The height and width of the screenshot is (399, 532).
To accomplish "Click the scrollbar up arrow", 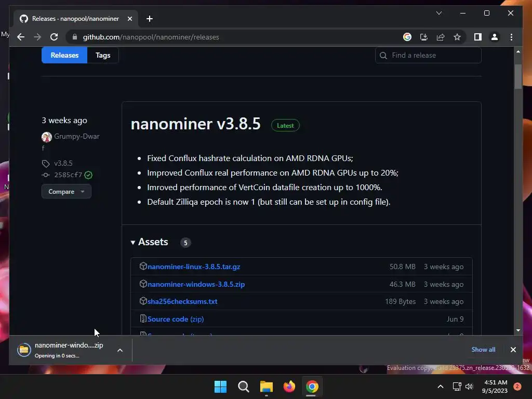I will coord(518,51).
